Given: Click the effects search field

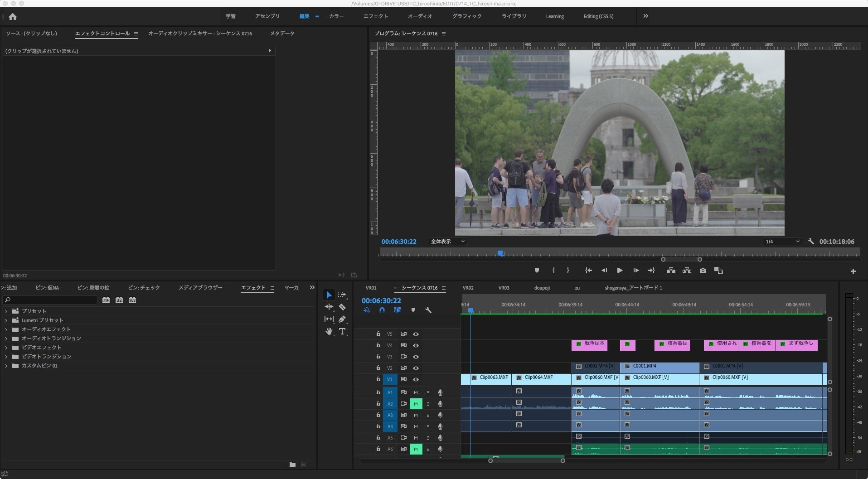Looking at the screenshot, I should pyautogui.click(x=52, y=300).
